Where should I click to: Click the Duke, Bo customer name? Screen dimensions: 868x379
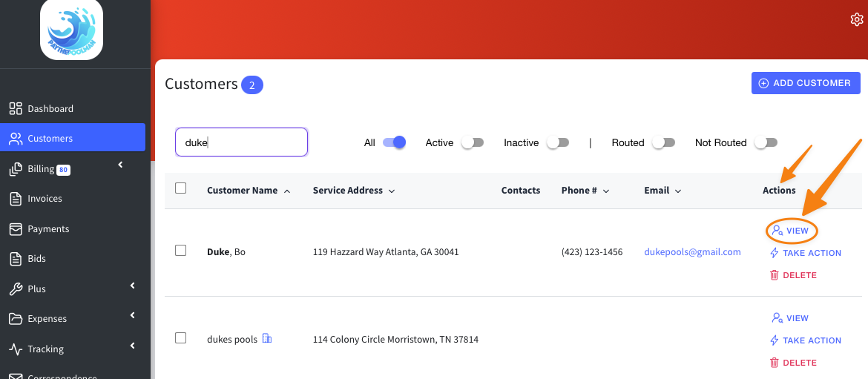click(226, 251)
